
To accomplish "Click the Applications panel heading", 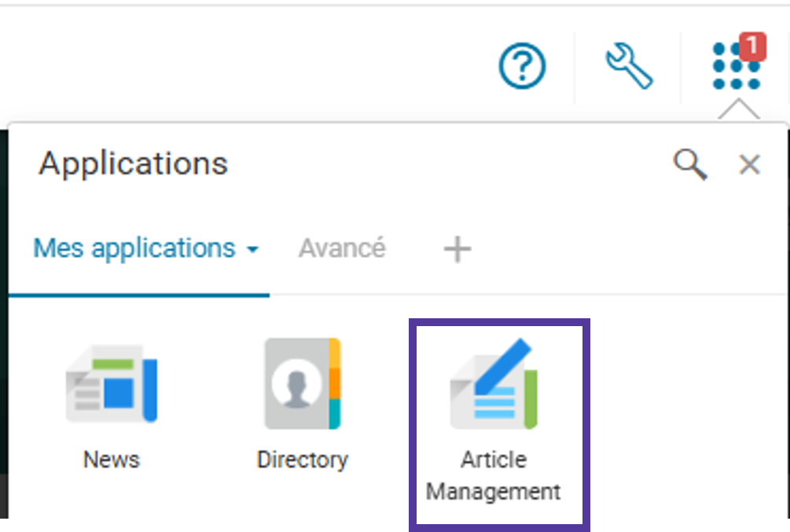I will (134, 163).
